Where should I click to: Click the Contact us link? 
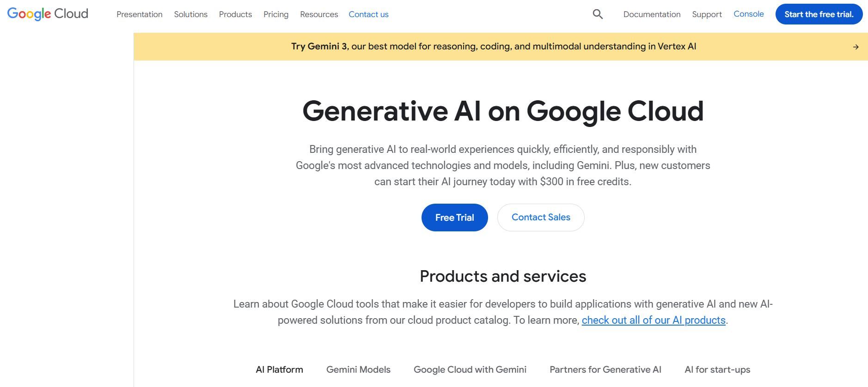point(368,14)
